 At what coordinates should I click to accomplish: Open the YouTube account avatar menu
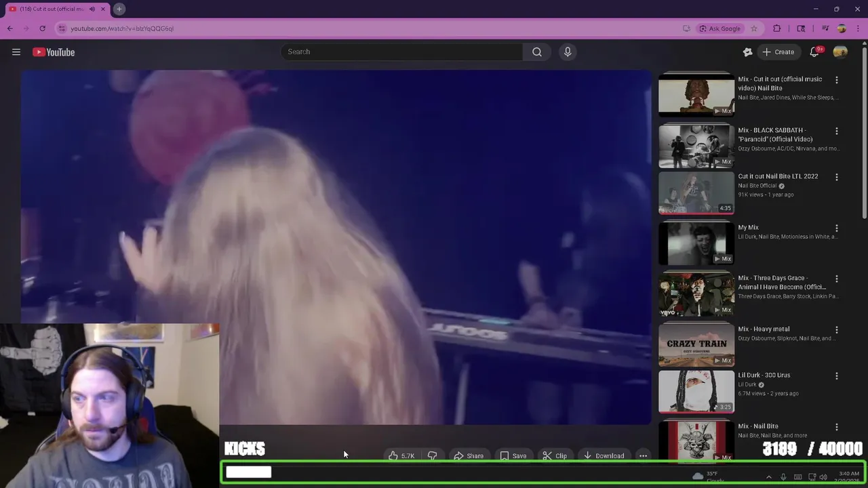pos(840,52)
